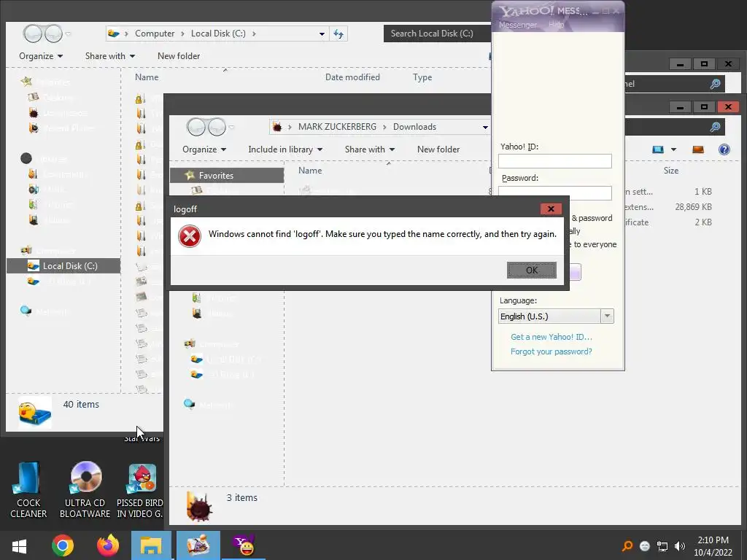Click Local Disk (C:) breadcrumb in address bar

[x=218, y=34]
